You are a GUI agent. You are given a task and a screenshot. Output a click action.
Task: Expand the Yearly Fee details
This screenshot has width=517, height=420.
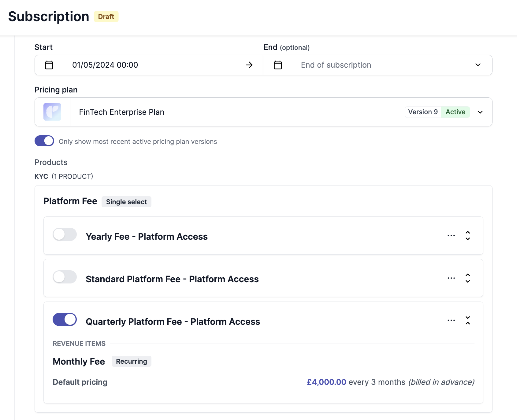pyautogui.click(x=468, y=235)
